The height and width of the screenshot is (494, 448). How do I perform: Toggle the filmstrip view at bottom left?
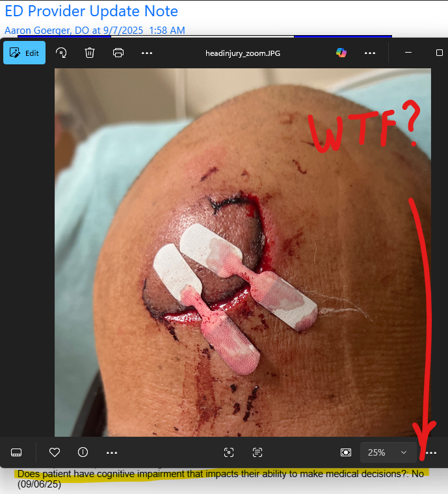click(17, 452)
